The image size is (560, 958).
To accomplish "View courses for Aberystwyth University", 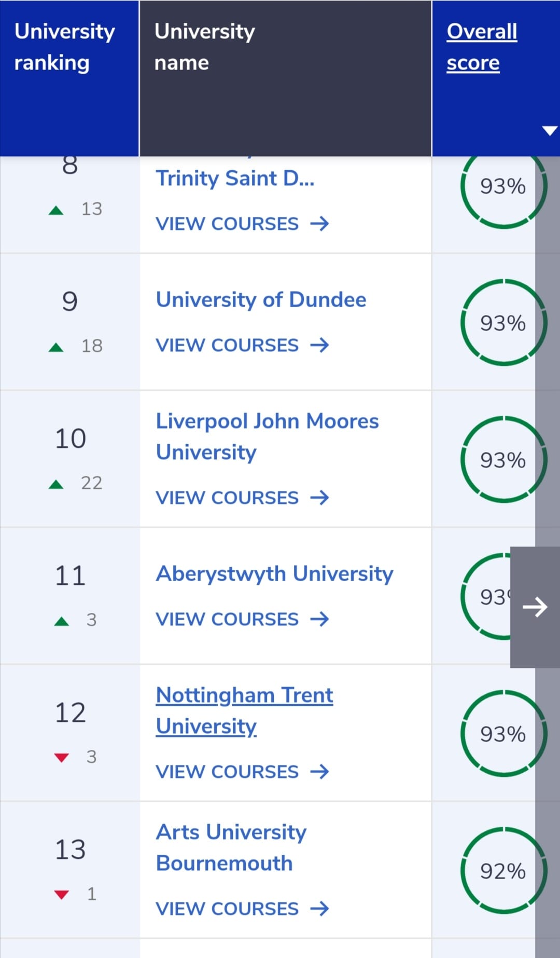I will pos(242,619).
